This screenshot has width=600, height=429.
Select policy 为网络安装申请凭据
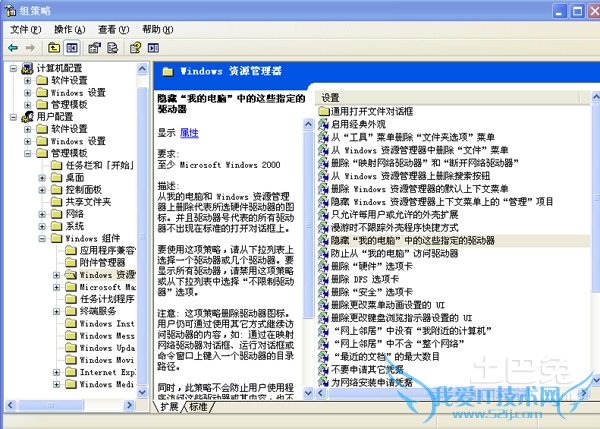tap(372, 382)
